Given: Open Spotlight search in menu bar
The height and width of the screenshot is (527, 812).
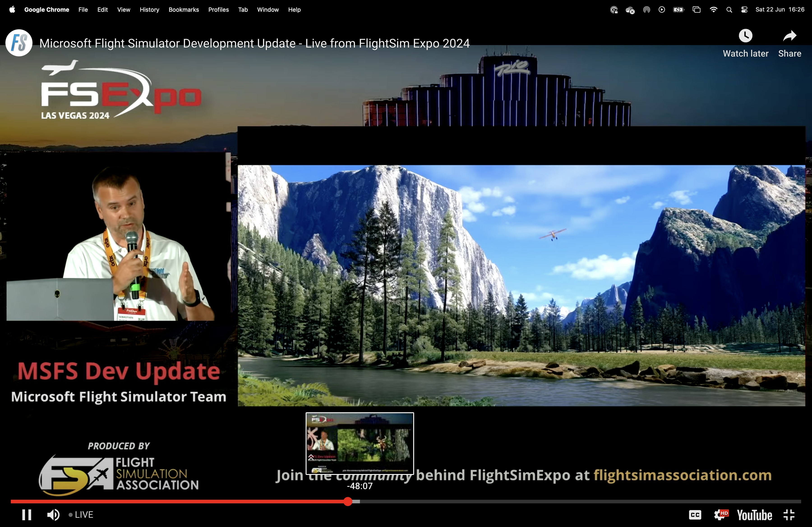Looking at the screenshot, I should [729, 9].
